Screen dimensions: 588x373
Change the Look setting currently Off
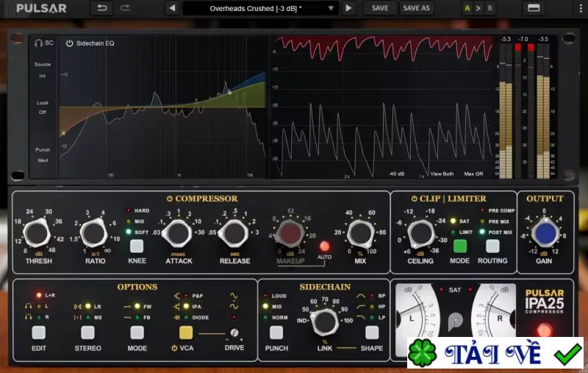[x=43, y=113]
